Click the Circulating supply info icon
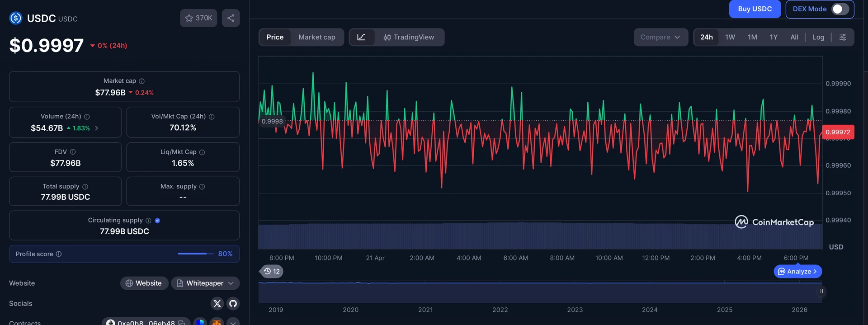Screen dimensions: 868x325 click(148, 221)
